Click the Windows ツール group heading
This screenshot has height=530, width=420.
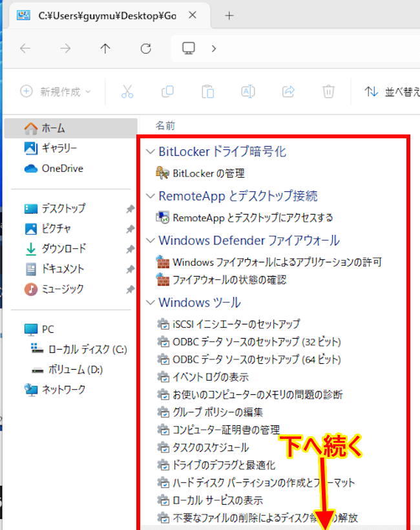(x=200, y=302)
